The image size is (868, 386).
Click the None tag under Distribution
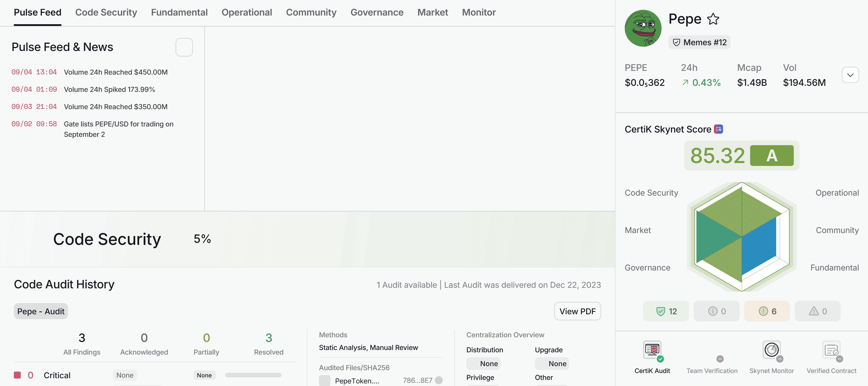pyautogui.click(x=483, y=364)
